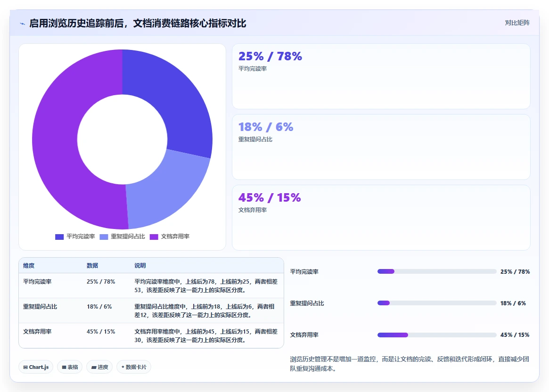Click the 对比矩阵 label in header
This screenshot has width=549, height=392.
(x=517, y=23)
